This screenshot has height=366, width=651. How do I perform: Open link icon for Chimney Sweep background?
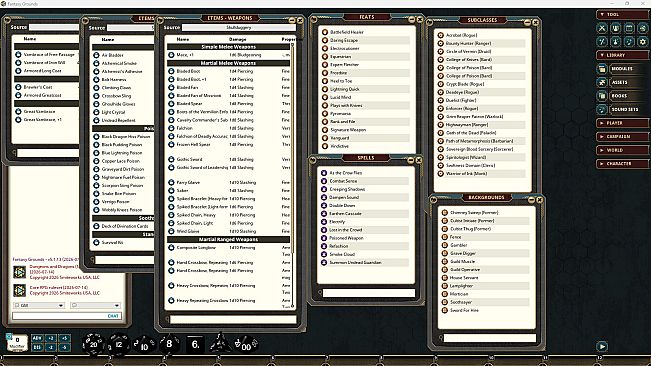(445, 212)
